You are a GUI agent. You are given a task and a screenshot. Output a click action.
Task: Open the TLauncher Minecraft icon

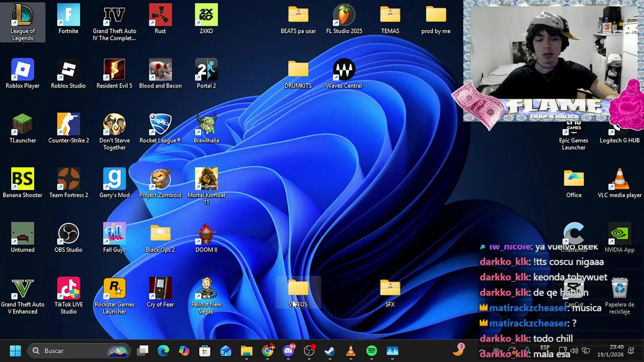click(23, 129)
